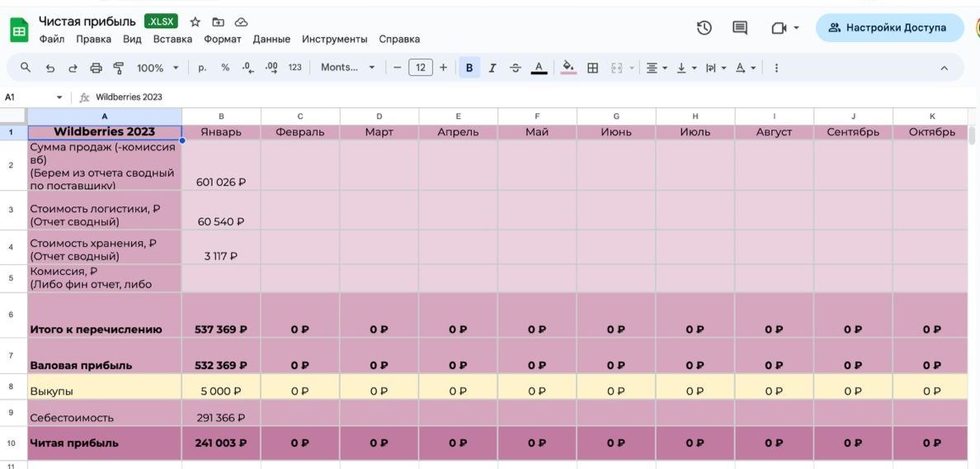Screen dimensions: 980x469
Task: Select the Валовая прибыль label cell
Action: pos(105,357)
